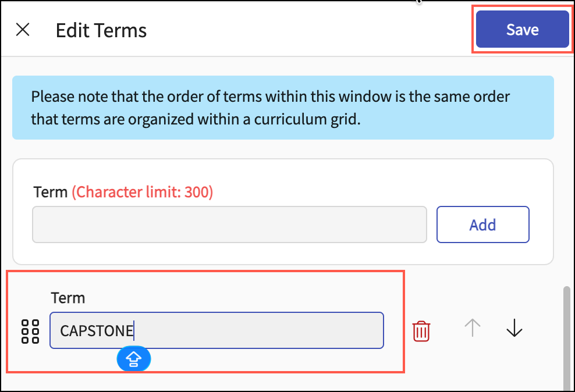Click the vertical scrollbar of the terms list
The height and width of the screenshot is (392, 575).
coord(567,337)
